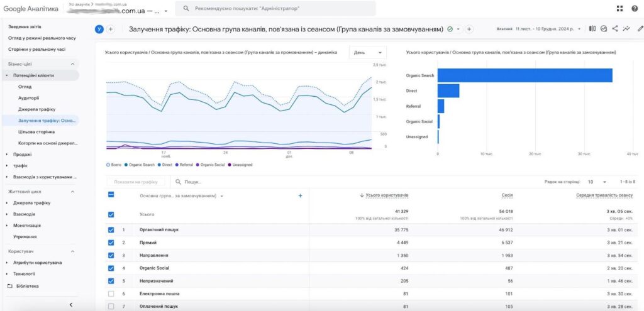Open the rows per page dropdown
644x311 pixels.
click(596, 182)
